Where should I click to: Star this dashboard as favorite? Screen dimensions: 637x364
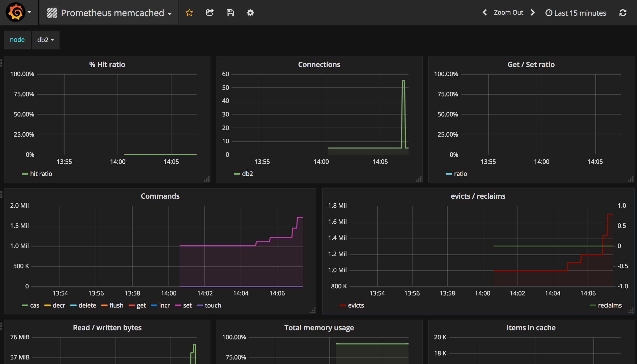click(x=189, y=13)
